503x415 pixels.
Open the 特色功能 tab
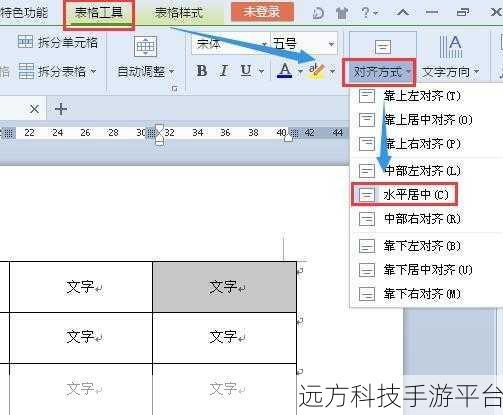click(x=24, y=13)
